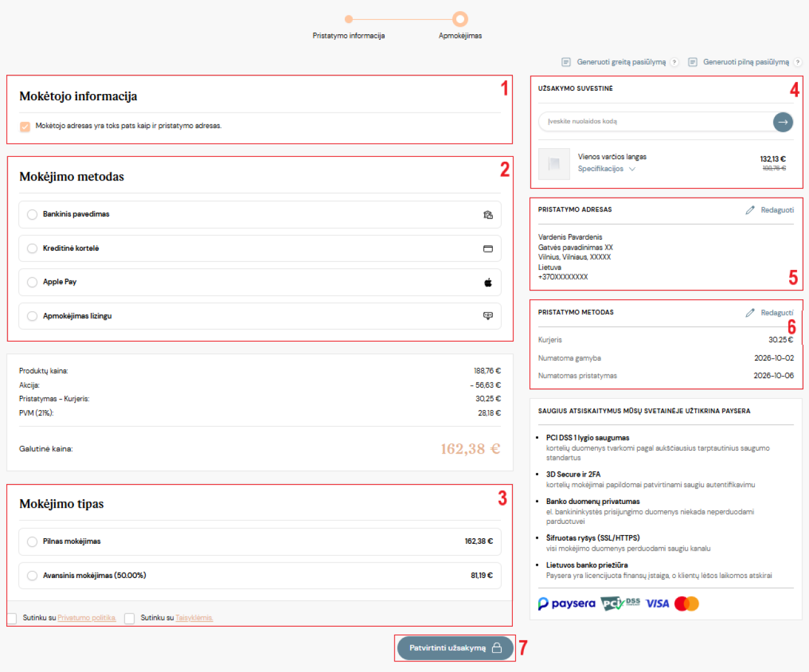This screenshot has width=809, height=672.
Task: Focus the discount code input field
Action: (656, 122)
